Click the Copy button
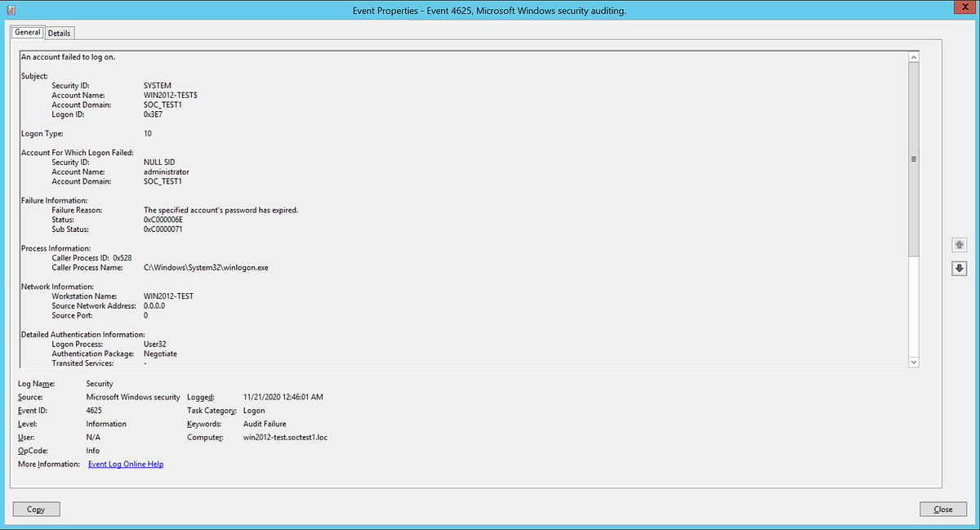The width and height of the screenshot is (980, 530). pyautogui.click(x=36, y=509)
